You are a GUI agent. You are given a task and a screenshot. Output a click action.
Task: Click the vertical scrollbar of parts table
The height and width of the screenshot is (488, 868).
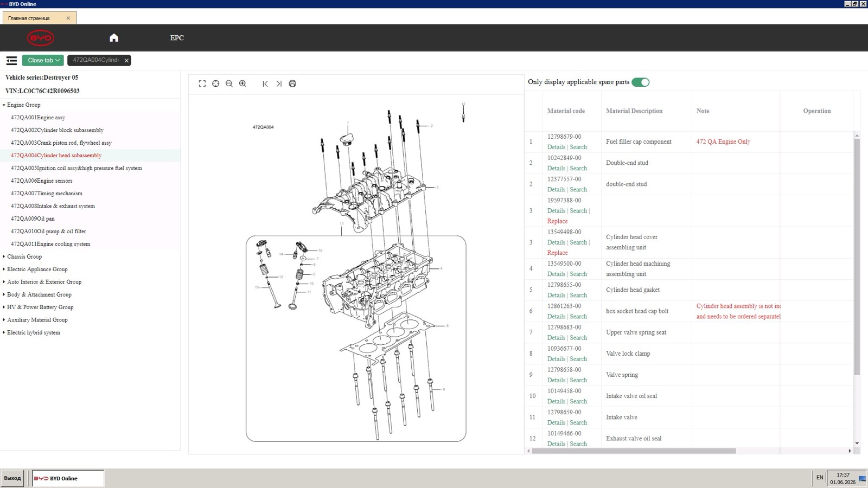pyautogui.click(x=857, y=256)
